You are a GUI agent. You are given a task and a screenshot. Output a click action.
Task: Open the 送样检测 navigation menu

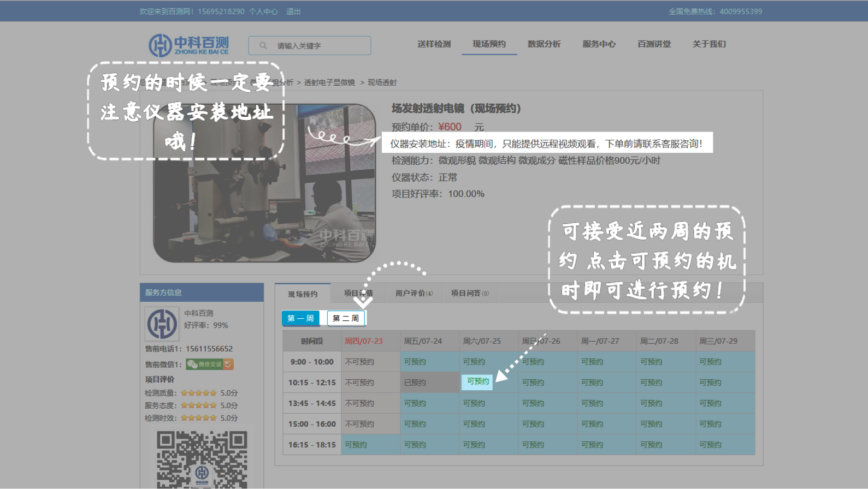coord(434,44)
